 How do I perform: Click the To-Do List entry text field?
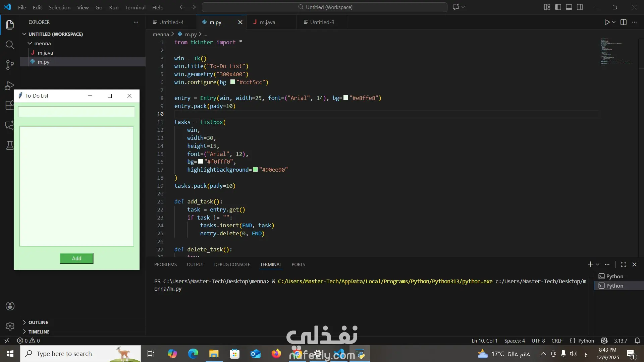(x=76, y=112)
